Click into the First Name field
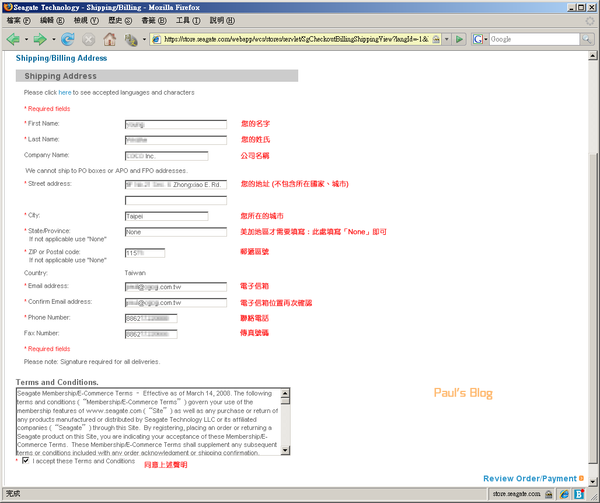The image size is (600, 503). 176,124
